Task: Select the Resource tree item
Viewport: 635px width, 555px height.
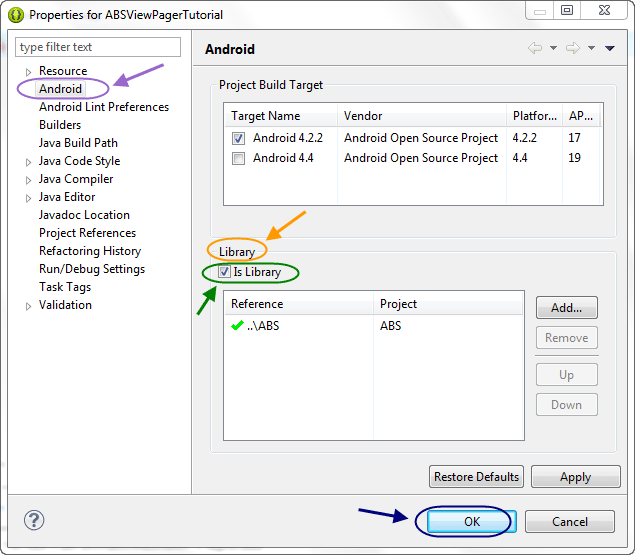Action: tap(63, 71)
